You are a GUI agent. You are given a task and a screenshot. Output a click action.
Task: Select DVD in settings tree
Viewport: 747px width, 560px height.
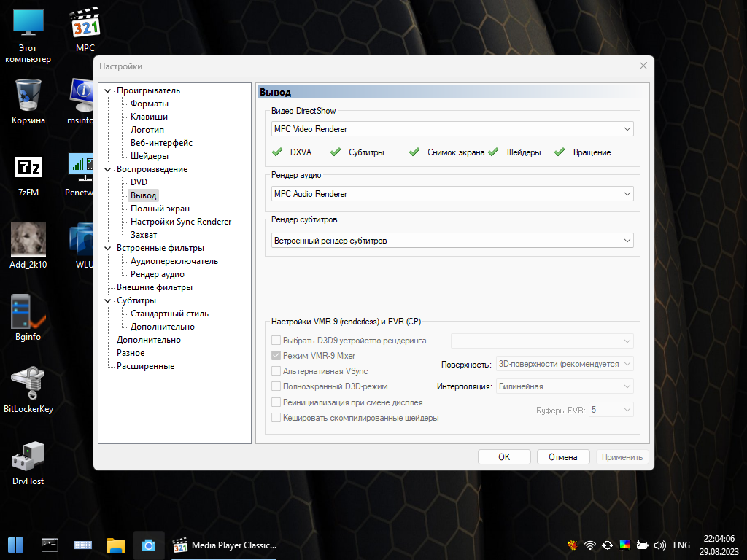tap(139, 182)
